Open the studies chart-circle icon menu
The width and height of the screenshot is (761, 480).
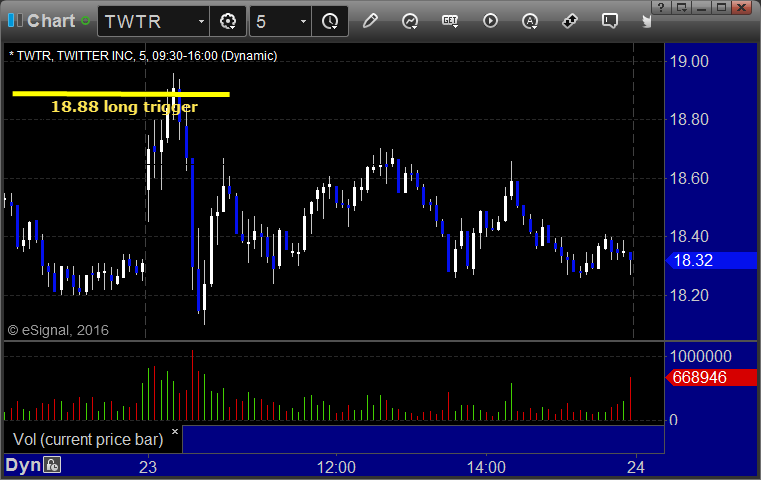point(410,21)
